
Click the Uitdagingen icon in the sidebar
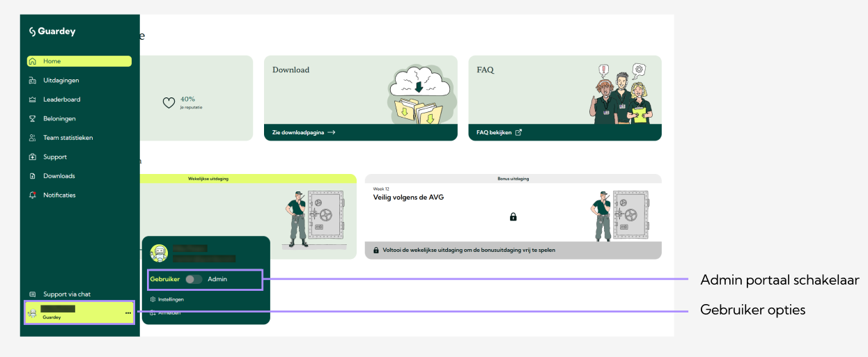click(x=33, y=81)
